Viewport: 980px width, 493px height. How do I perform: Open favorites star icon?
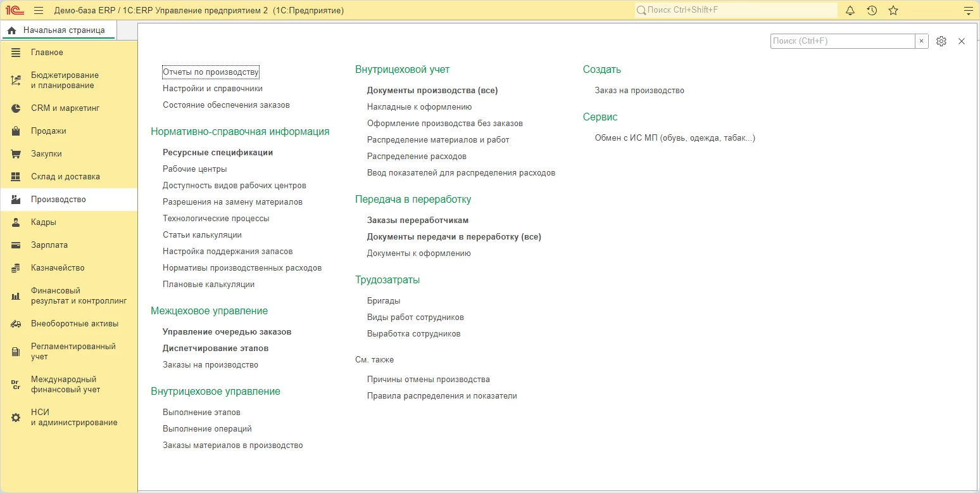[893, 11]
